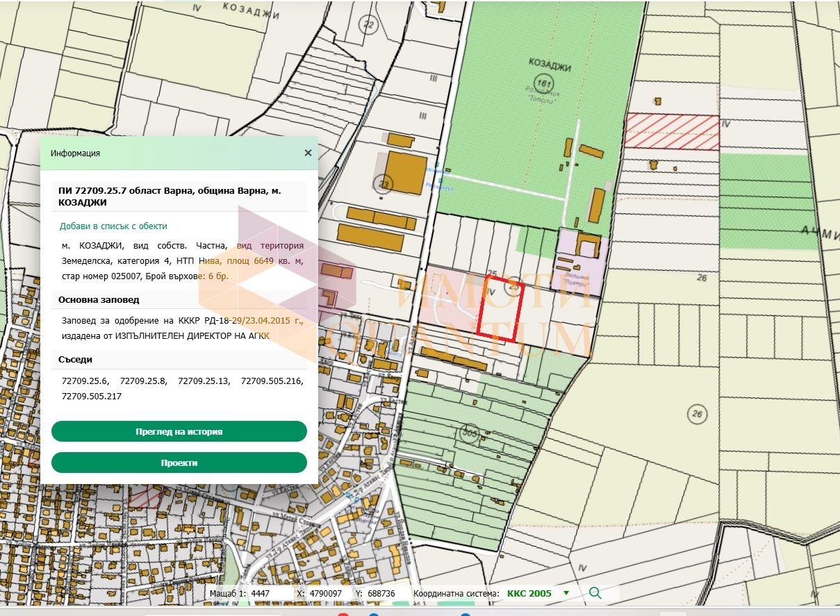This screenshot has width=840, height=616.
Task: Focus the Y coordinate field
Action: [384, 594]
